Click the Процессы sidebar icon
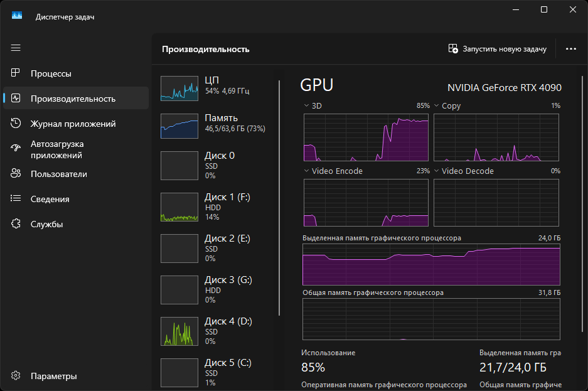 pyautogui.click(x=16, y=73)
